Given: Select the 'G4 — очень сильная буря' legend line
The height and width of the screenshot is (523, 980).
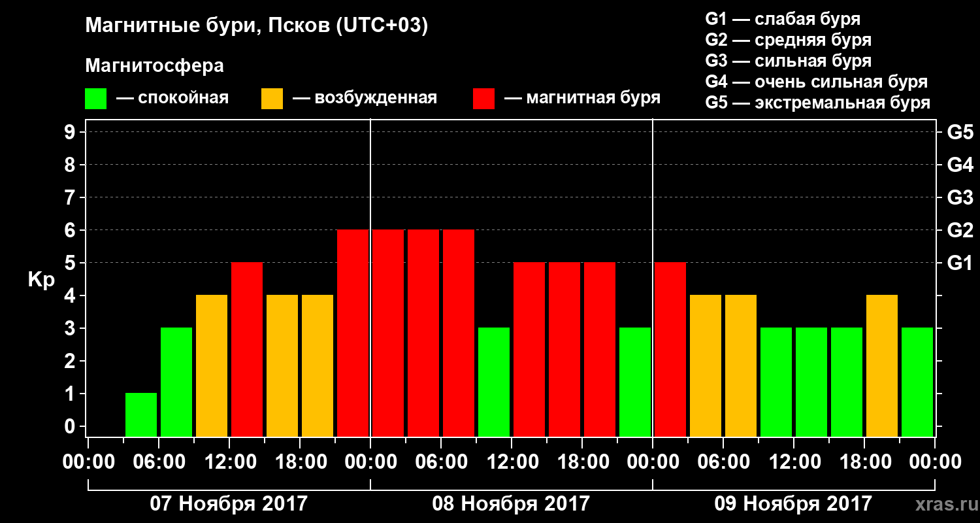Looking at the screenshot, I should [817, 82].
